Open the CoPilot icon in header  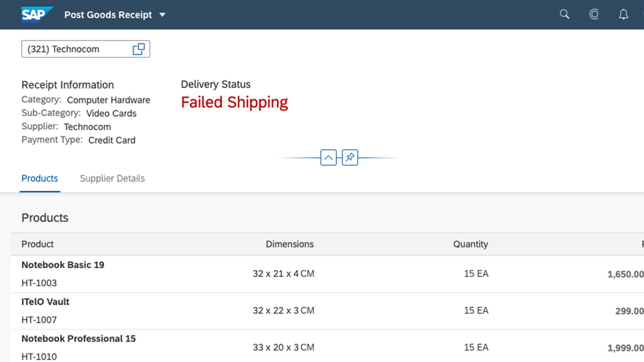click(x=594, y=14)
